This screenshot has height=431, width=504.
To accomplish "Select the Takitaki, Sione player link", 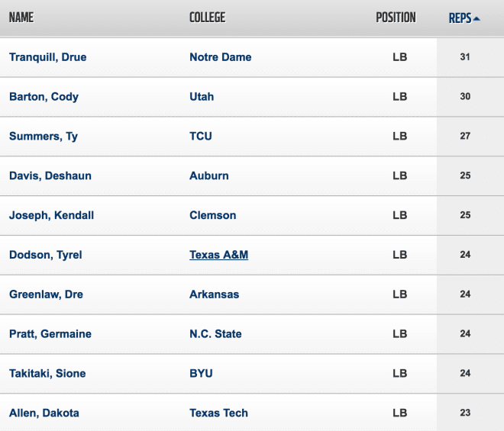I will [47, 373].
